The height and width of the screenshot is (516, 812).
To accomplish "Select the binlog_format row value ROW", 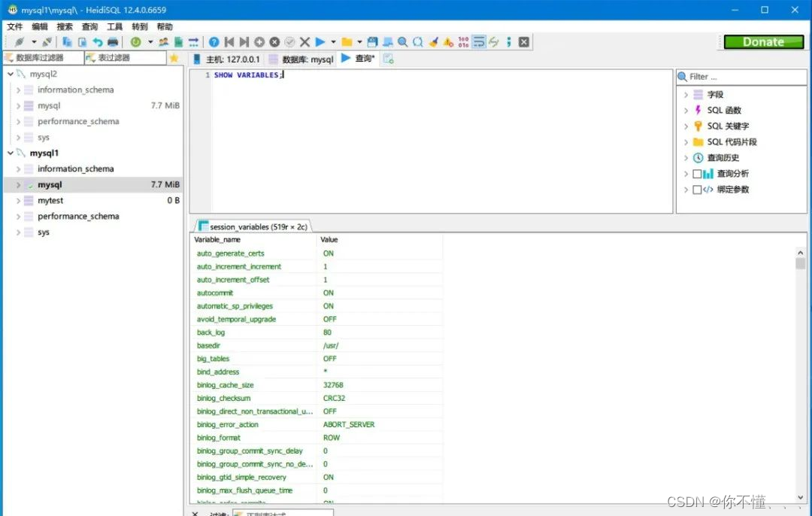I will pyautogui.click(x=332, y=438).
